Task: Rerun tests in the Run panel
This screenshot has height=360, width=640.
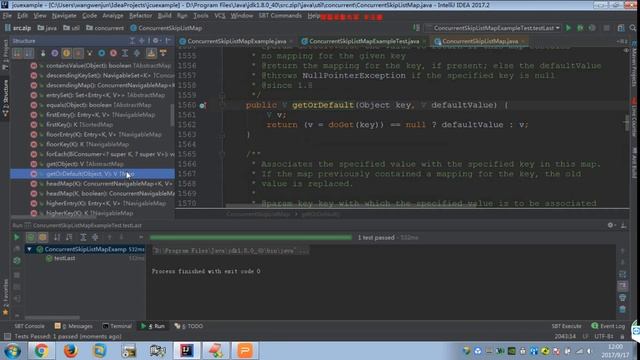Action: (x=16, y=237)
